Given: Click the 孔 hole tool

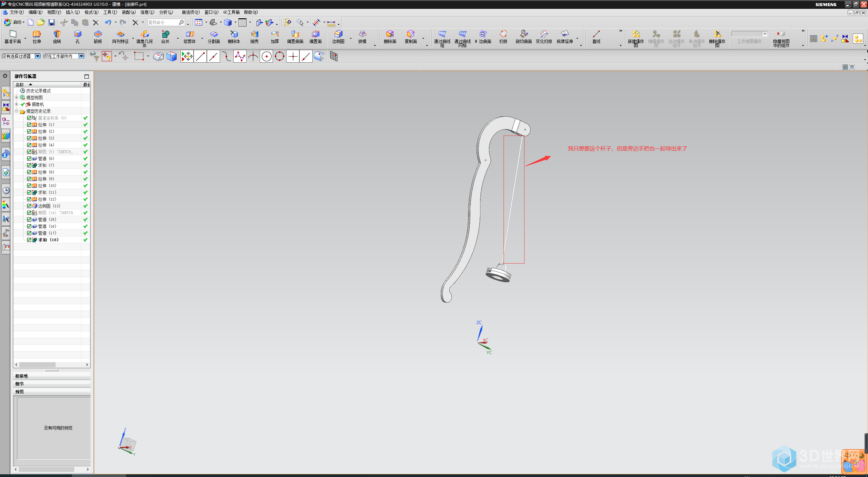Looking at the screenshot, I should (77, 37).
